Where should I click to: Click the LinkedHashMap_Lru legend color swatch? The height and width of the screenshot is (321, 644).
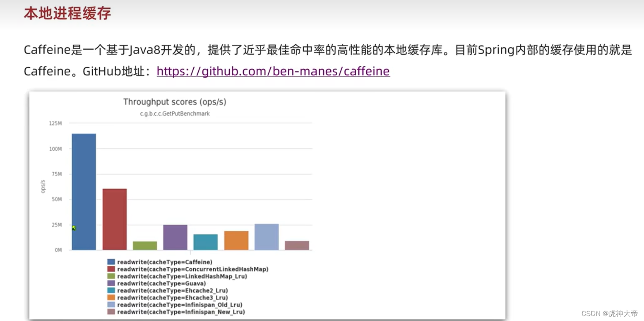click(x=111, y=276)
